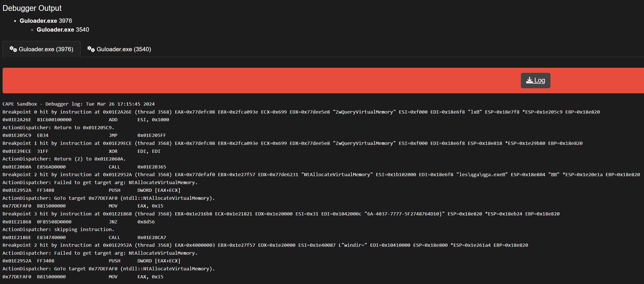Screen dimensions: 644x284
Task: Switch to the Guloader.exe (3540) tab
Action: click(119, 49)
